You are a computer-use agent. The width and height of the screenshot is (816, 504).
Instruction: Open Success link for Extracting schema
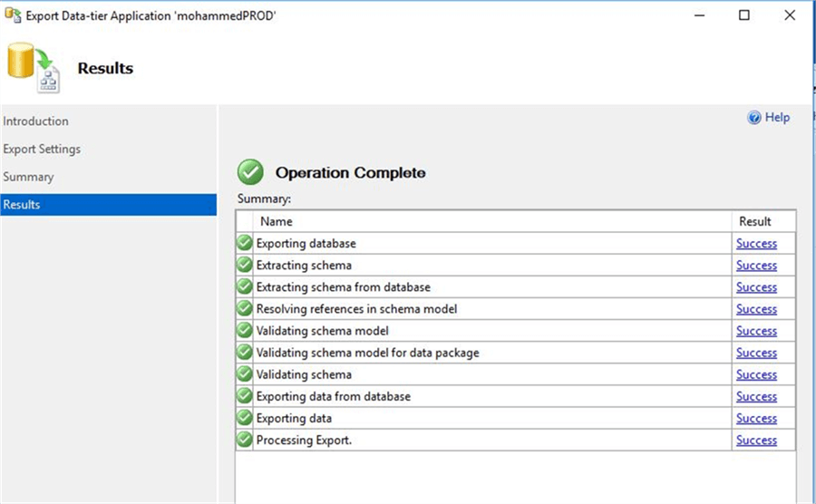click(x=756, y=266)
